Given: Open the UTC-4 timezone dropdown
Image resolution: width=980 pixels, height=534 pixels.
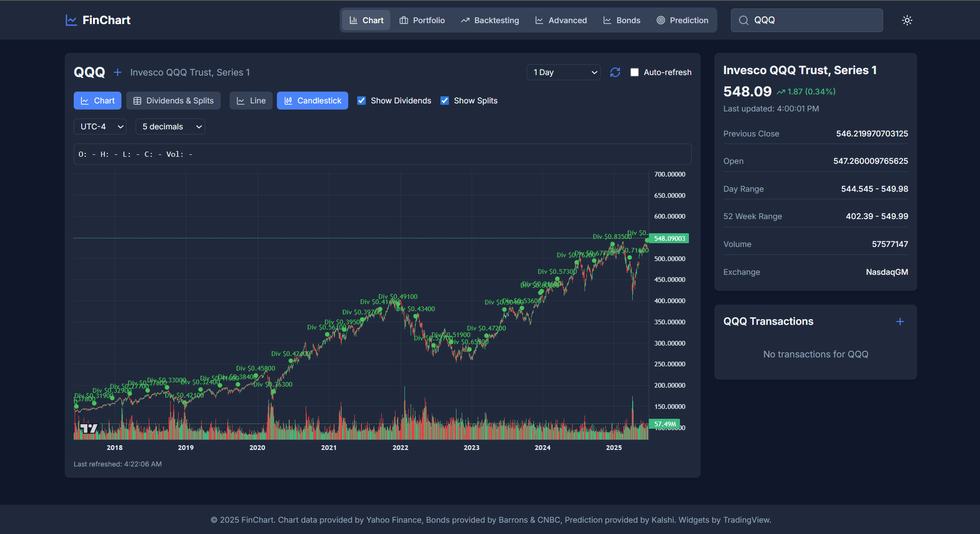Looking at the screenshot, I should (100, 127).
